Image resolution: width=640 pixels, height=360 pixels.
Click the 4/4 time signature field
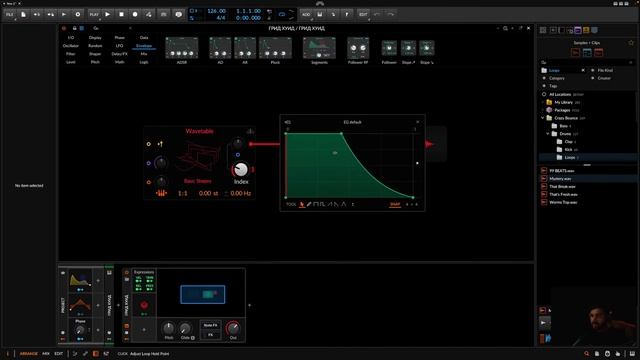click(x=220, y=18)
